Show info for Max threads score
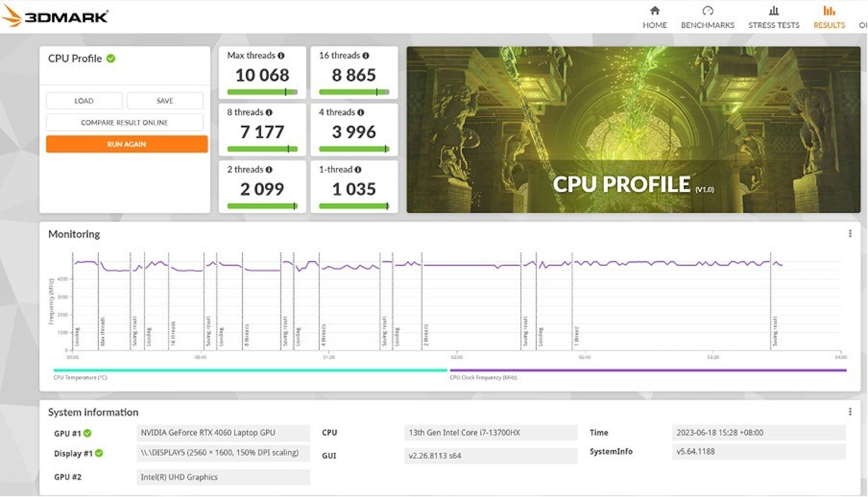 281,55
